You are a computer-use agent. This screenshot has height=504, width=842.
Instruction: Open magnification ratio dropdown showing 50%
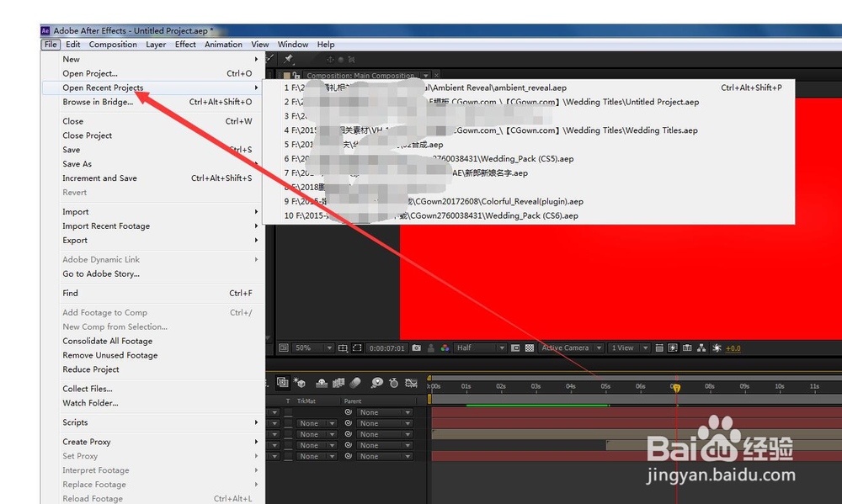point(313,347)
